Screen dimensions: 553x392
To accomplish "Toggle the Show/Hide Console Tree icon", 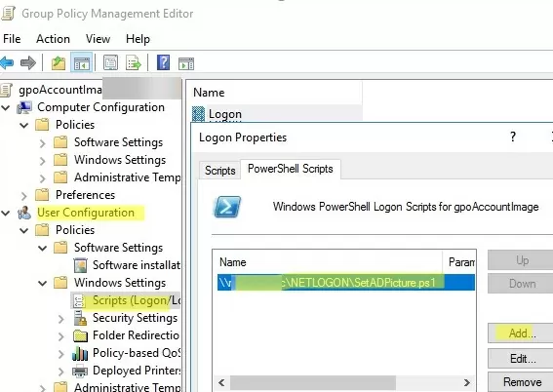I will 82,63.
